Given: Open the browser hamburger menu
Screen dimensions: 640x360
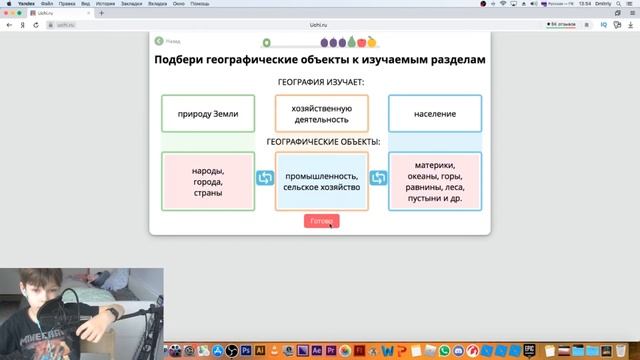Looking at the screenshot, I should tap(632, 13).
